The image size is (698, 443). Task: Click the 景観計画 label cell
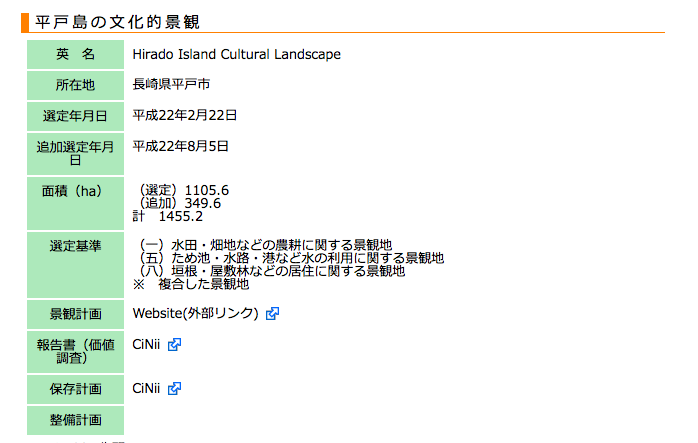pos(75,314)
